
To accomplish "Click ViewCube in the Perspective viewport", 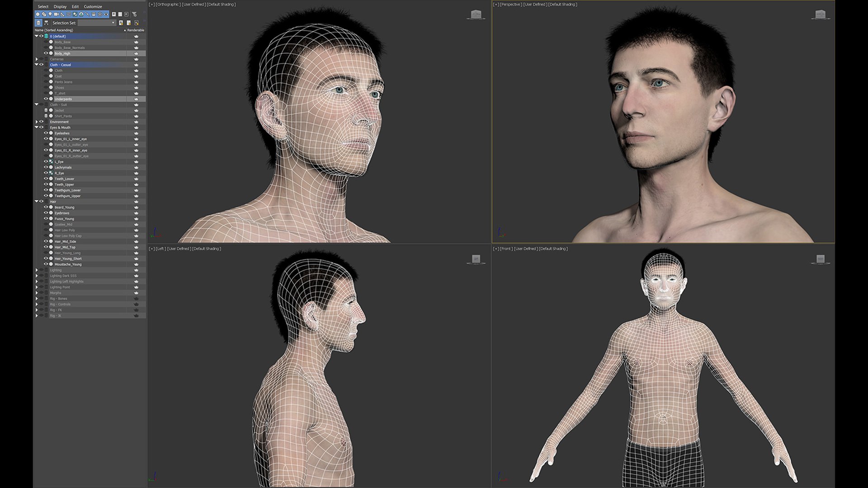I will click(x=820, y=14).
